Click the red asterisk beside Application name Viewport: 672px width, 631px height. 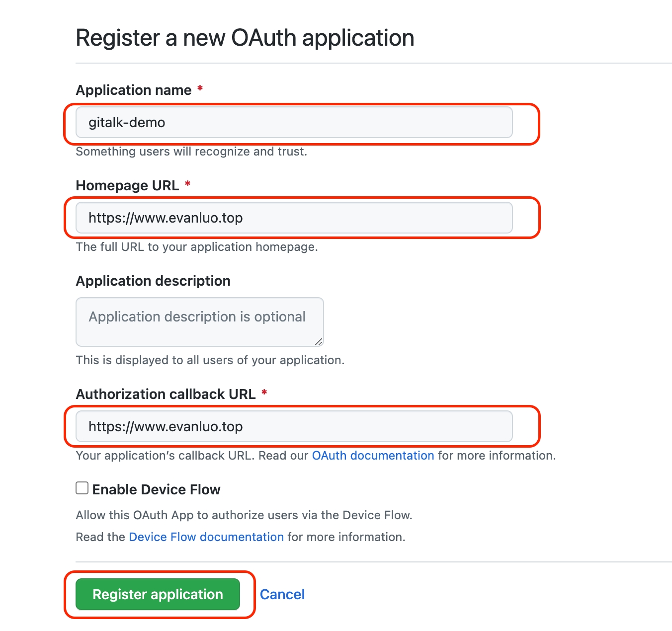pos(200,88)
